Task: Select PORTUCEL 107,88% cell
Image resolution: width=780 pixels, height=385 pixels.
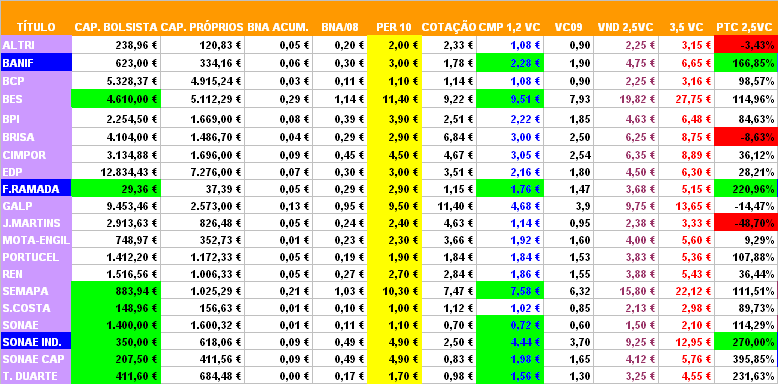Action: click(x=746, y=257)
